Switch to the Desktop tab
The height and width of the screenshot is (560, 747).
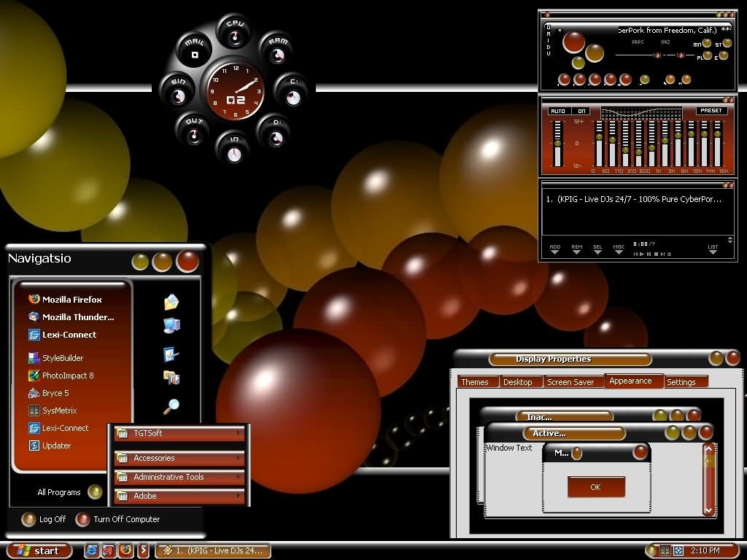pyautogui.click(x=519, y=382)
